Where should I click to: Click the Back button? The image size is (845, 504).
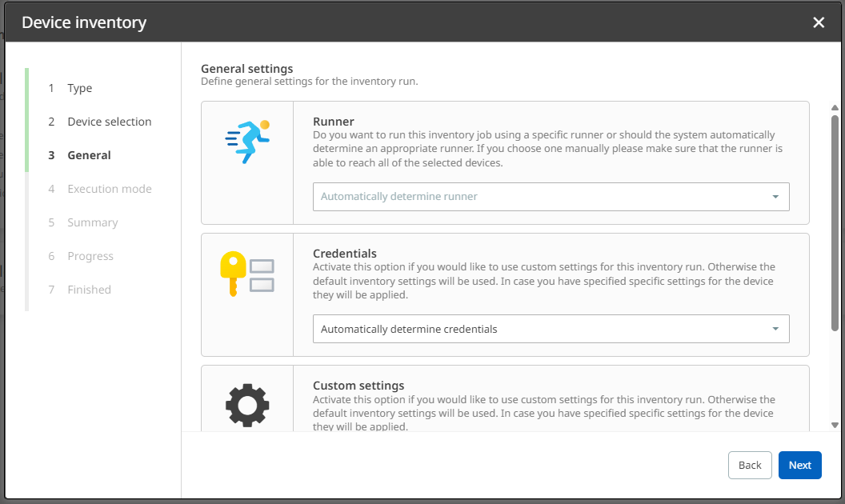point(750,466)
